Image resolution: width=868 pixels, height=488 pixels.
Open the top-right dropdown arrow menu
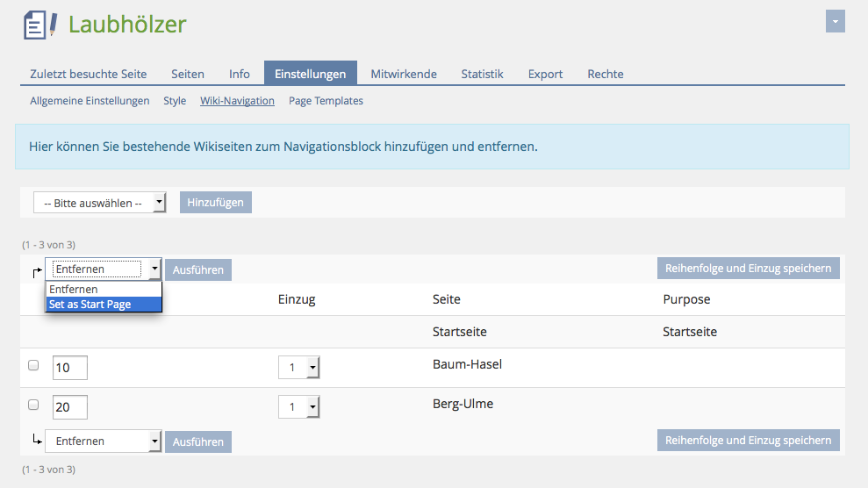click(835, 22)
